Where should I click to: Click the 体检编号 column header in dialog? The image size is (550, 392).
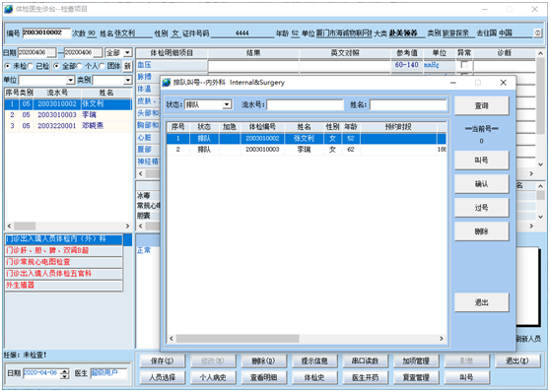coord(262,127)
